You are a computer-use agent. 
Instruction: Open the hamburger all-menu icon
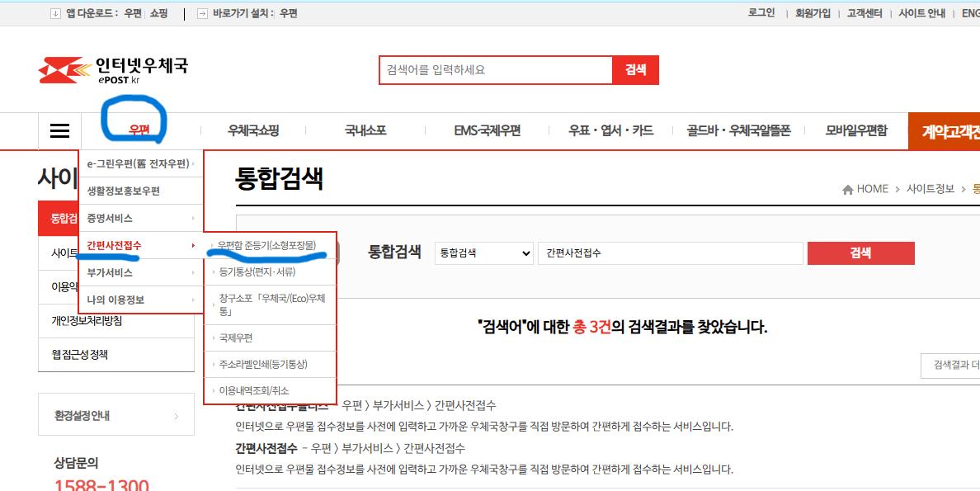[60, 130]
